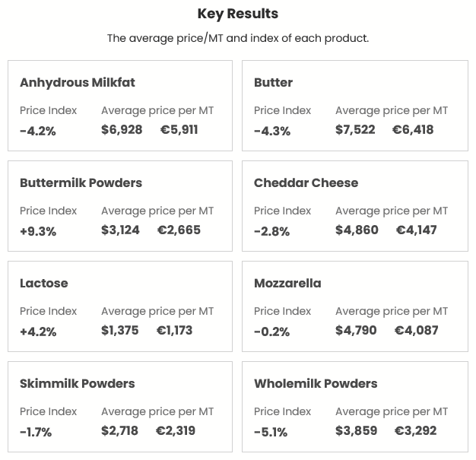Open the Anhydrous Milkfat card title

(x=78, y=82)
